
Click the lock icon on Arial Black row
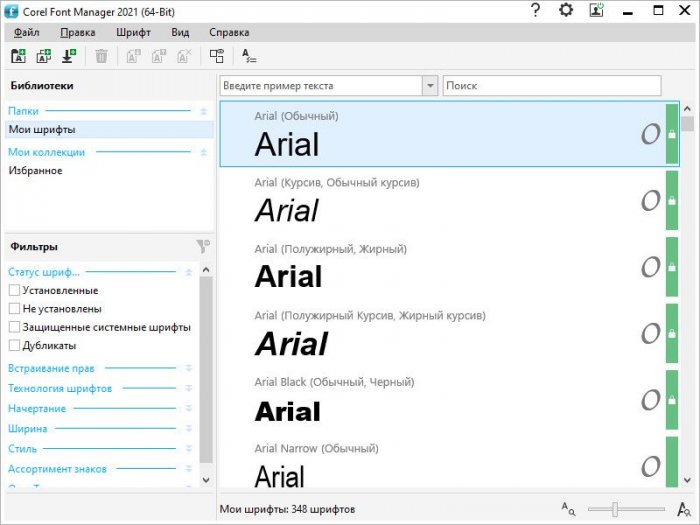pyautogui.click(x=672, y=400)
